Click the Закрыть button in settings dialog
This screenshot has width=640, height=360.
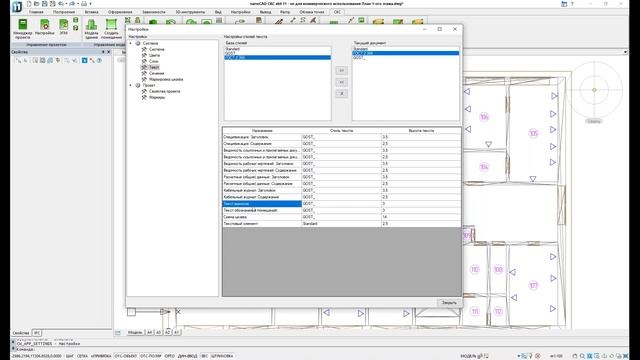[449, 302]
